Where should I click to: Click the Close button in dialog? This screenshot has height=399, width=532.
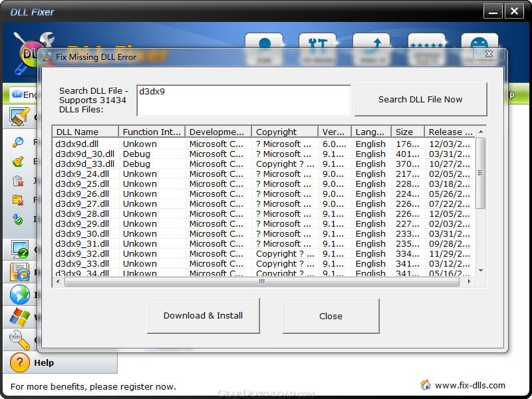(331, 317)
